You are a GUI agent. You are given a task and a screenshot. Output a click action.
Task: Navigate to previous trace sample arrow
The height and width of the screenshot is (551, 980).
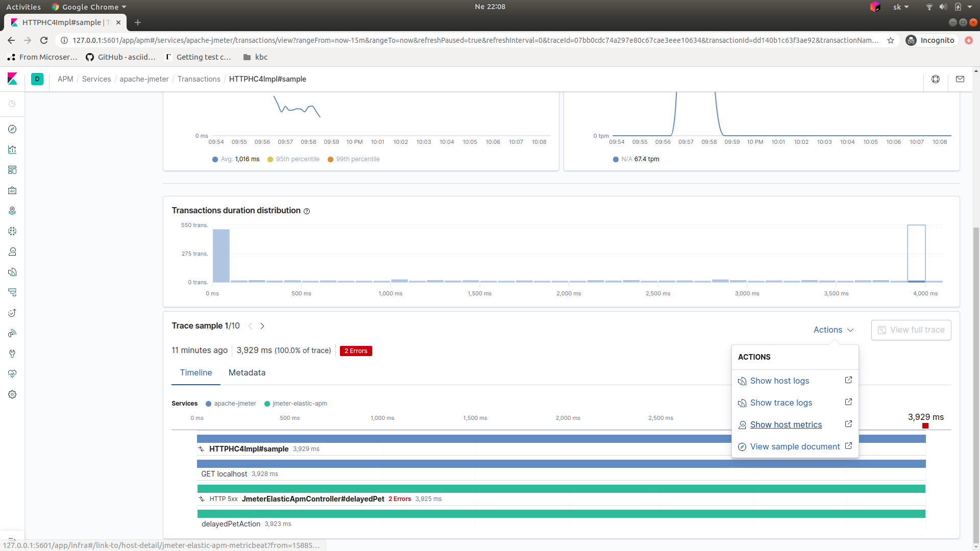[250, 325]
